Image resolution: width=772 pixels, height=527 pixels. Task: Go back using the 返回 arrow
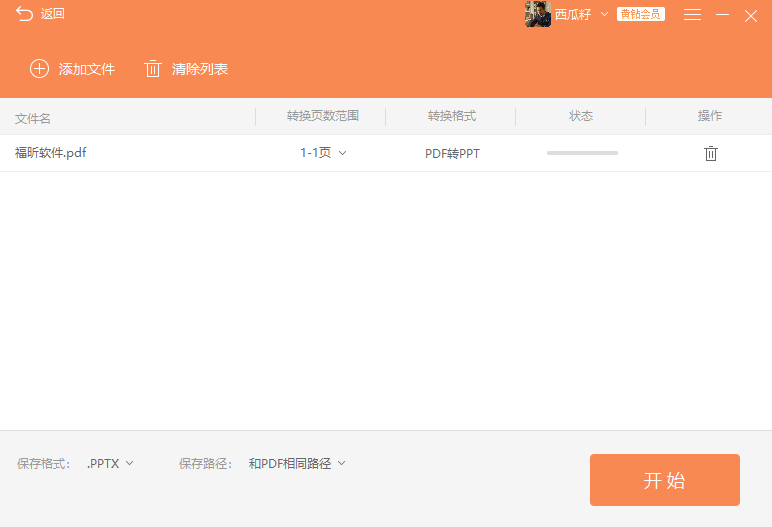pos(24,14)
